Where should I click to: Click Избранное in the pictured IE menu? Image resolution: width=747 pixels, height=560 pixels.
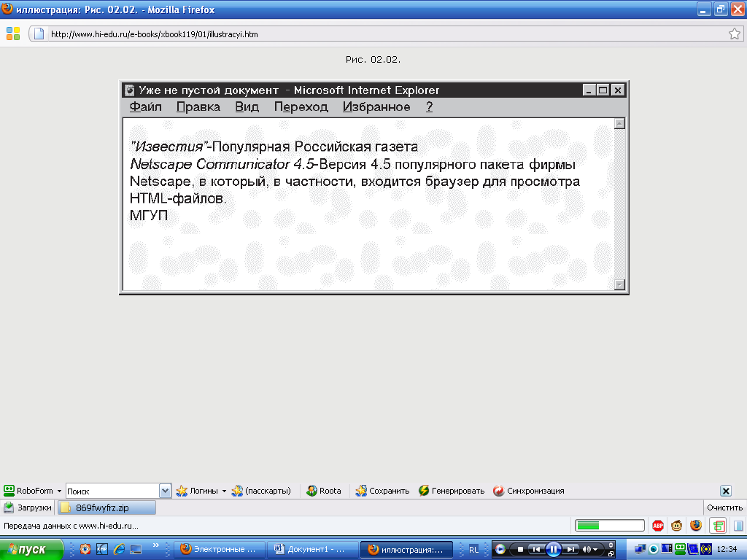click(376, 106)
